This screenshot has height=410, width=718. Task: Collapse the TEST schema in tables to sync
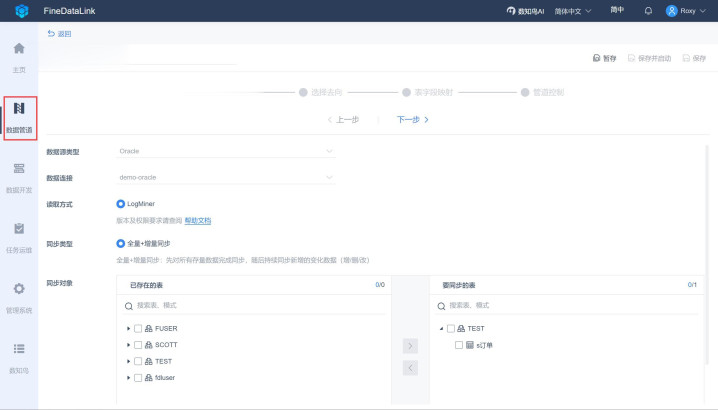tap(441, 328)
